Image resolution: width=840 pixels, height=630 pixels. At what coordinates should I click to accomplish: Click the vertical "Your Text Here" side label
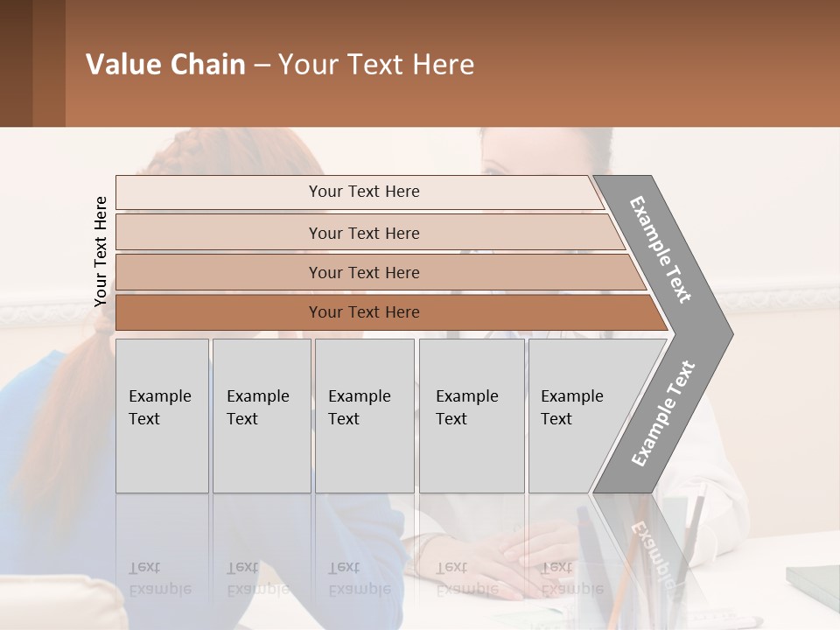tap(101, 252)
